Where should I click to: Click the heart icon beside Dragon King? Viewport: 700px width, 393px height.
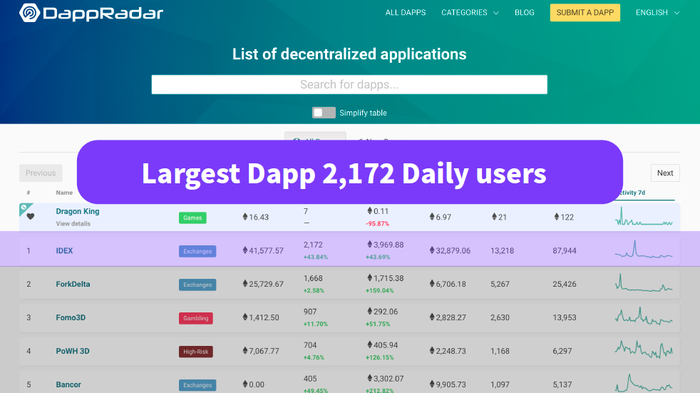pos(30,217)
